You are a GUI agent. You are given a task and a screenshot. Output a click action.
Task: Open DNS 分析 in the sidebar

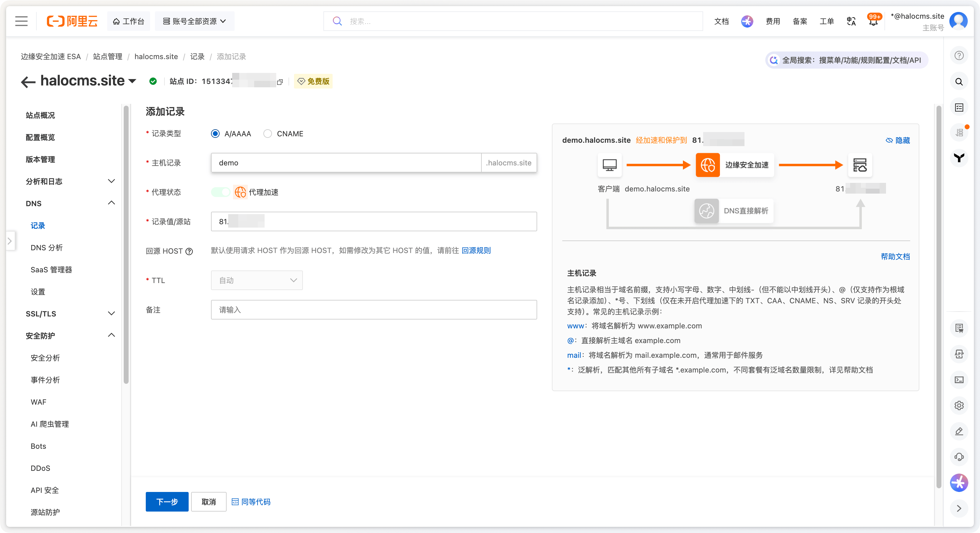47,248
